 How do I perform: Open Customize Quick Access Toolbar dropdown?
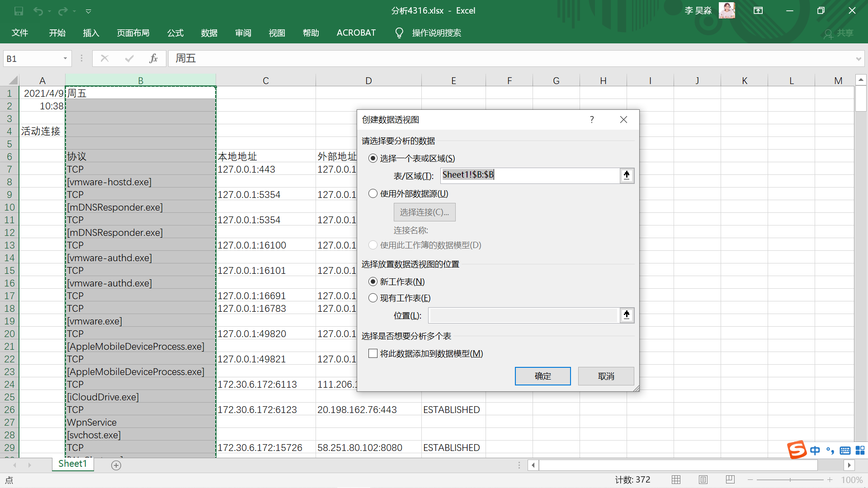89,11
